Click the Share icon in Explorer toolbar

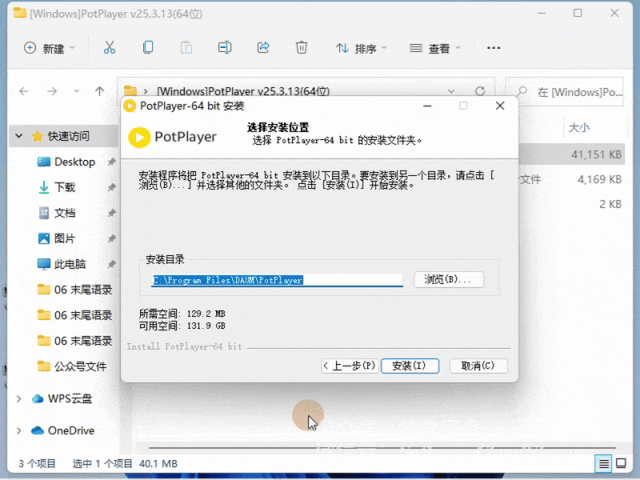coord(263,48)
